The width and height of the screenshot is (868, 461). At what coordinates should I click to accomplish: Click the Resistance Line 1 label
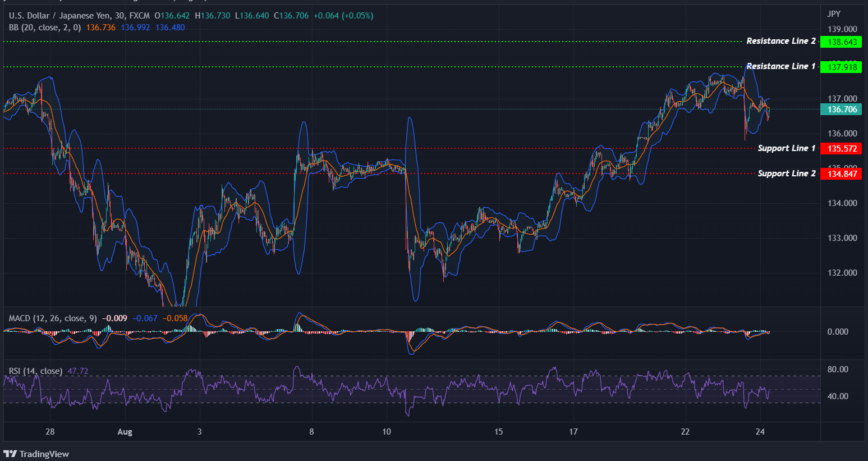pyautogui.click(x=780, y=66)
